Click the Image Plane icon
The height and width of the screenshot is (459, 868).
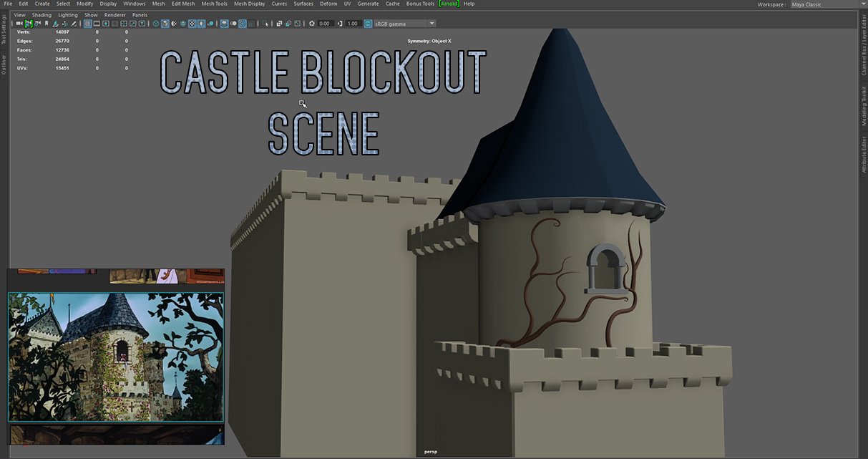[55, 24]
